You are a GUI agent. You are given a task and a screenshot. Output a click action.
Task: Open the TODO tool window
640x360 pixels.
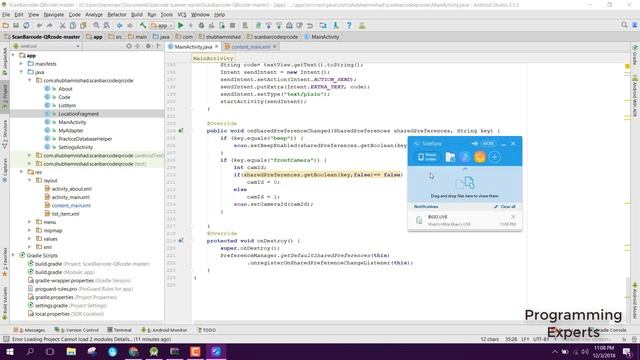coord(207,330)
